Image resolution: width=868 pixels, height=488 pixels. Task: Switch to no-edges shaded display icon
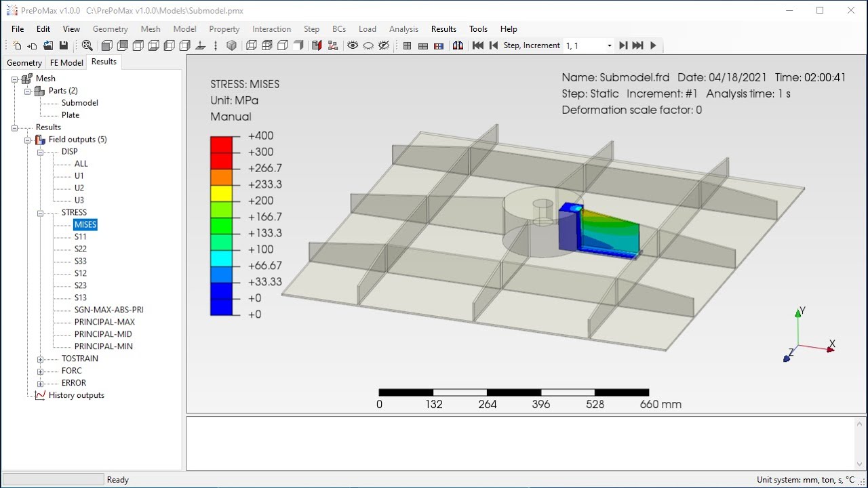click(298, 45)
